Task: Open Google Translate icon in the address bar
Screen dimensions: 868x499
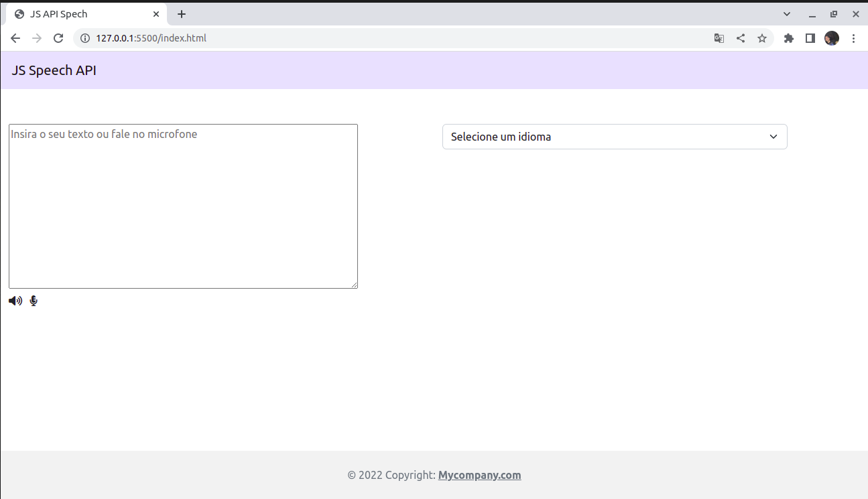Action: coord(719,38)
